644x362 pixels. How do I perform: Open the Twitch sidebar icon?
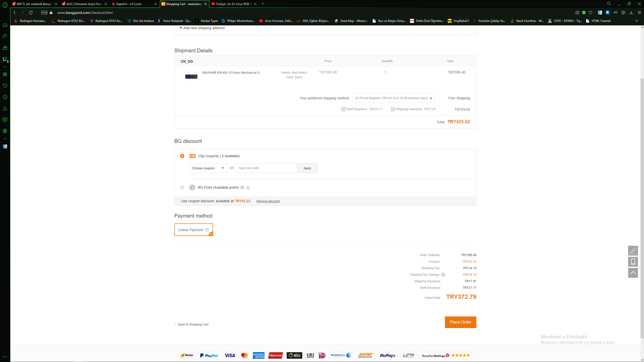(5, 59)
